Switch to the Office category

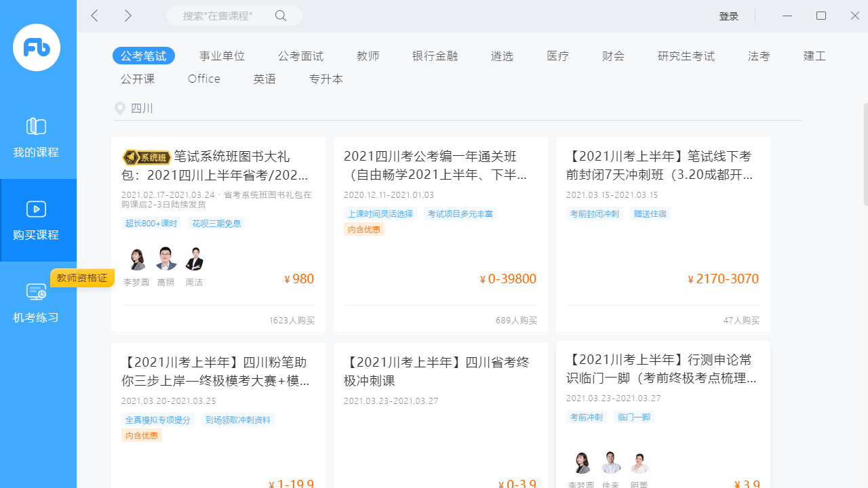point(203,79)
